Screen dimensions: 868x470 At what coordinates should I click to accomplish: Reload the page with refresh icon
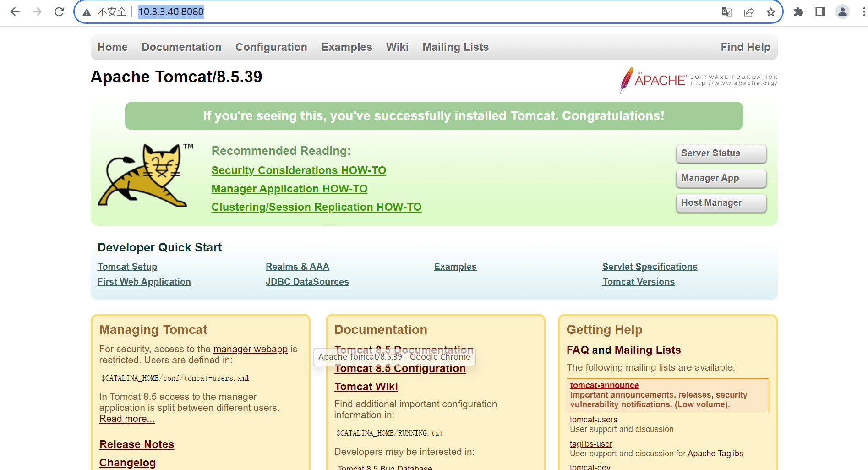tap(59, 12)
